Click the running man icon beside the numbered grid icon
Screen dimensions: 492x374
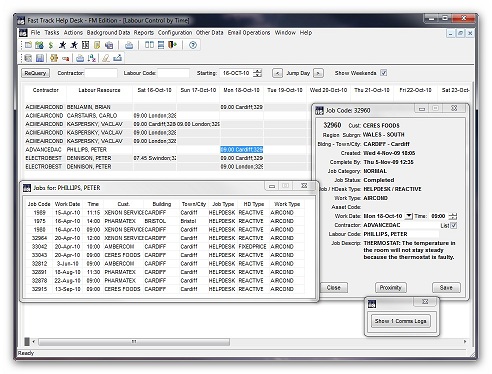coord(74,45)
